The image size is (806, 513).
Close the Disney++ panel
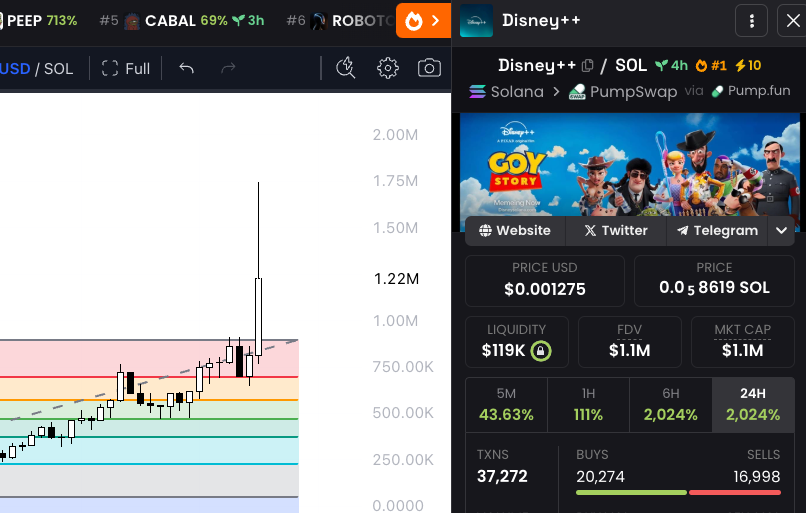point(793,21)
